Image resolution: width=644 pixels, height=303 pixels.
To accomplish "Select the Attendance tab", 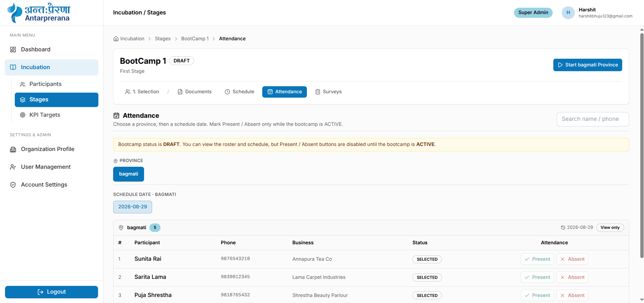I will point(284,92).
